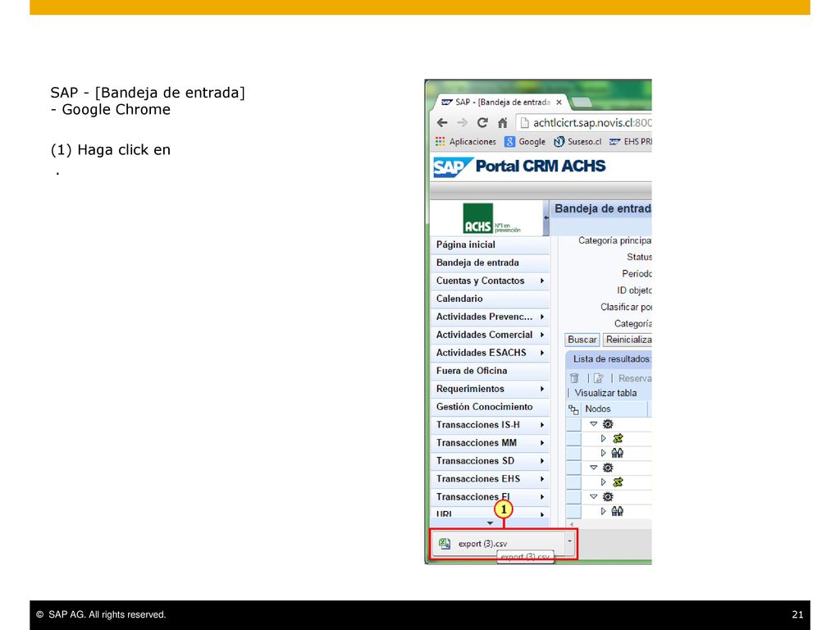840x630 pixels.
Task: Click the Home icon in Chrome toolbar
Action: tap(503, 123)
